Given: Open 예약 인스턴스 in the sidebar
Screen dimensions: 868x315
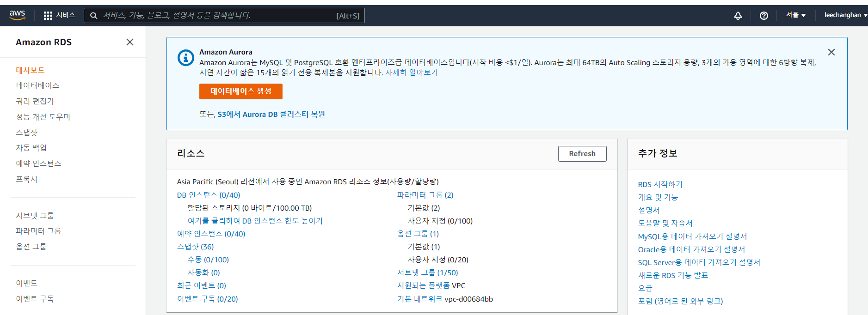Looking at the screenshot, I should click(x=38, y=164).
